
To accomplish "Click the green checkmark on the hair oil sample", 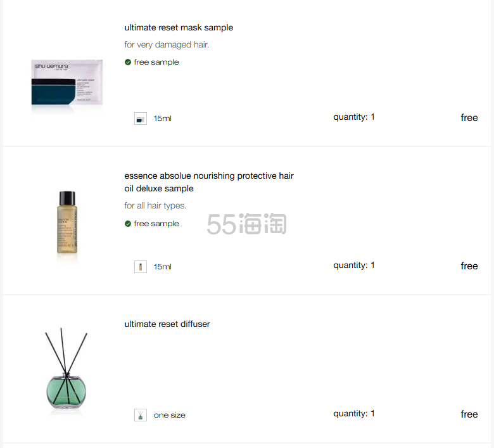I will click(x=128, y=224).
